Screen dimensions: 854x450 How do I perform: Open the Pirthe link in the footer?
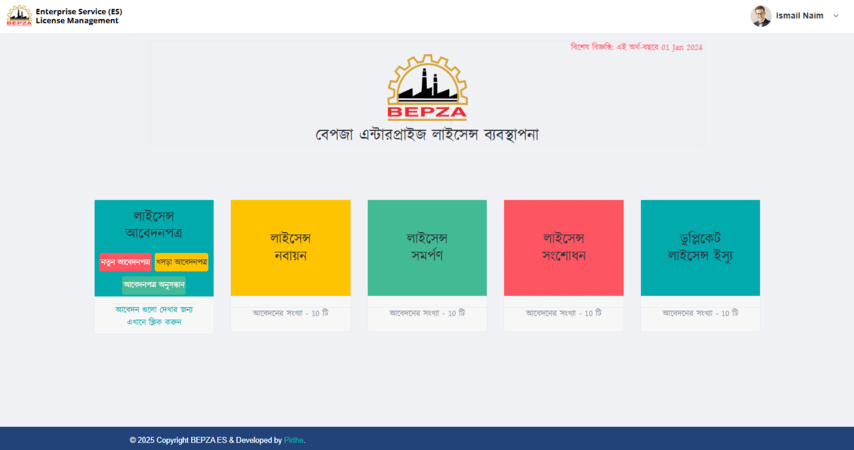click(294, 440)
